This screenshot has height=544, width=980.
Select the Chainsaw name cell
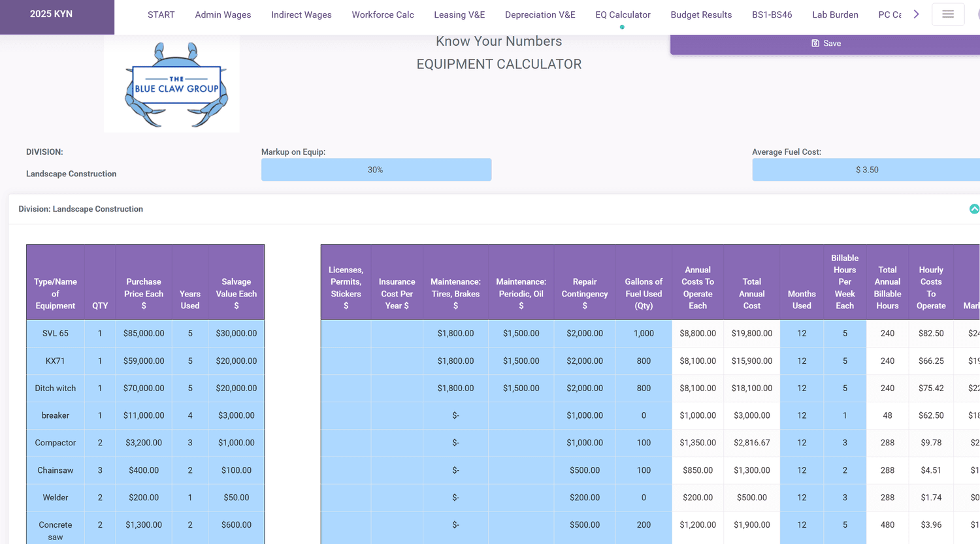coord(56,471)
